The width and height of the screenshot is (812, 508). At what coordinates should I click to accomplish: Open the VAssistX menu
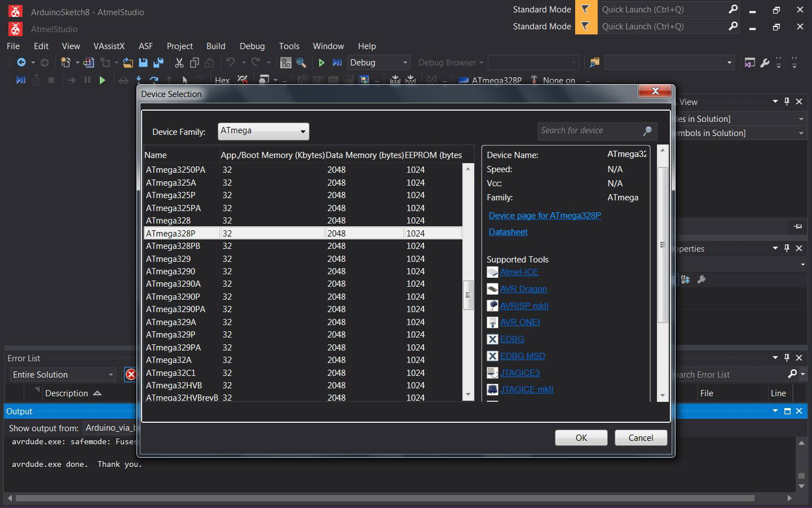pyautogui.click(x=109, y=46)
